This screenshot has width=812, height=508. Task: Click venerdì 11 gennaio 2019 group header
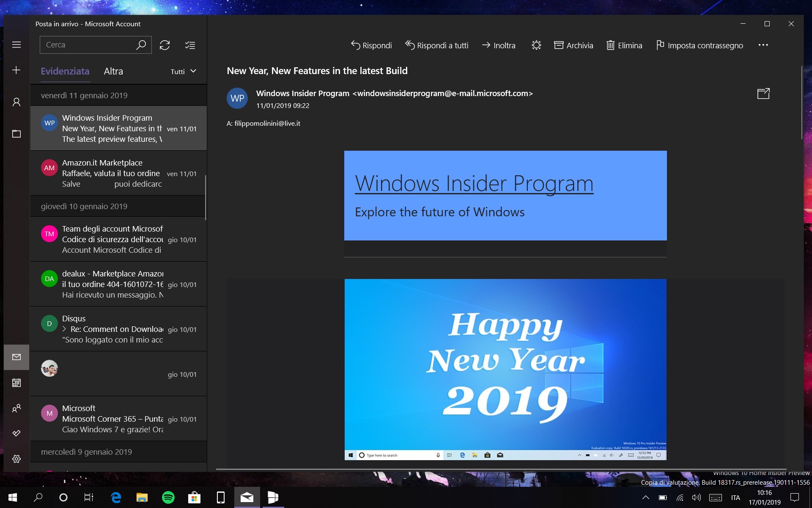(118, 95)
